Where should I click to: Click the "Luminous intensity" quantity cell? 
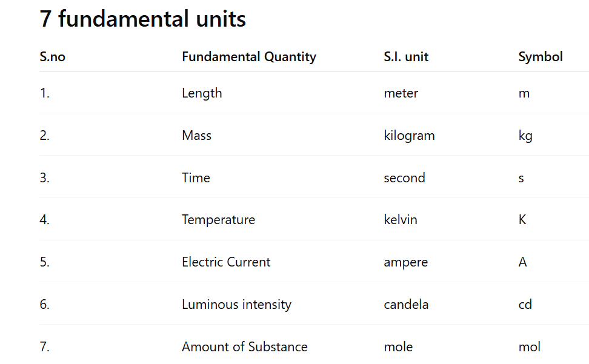click(236, 305)
